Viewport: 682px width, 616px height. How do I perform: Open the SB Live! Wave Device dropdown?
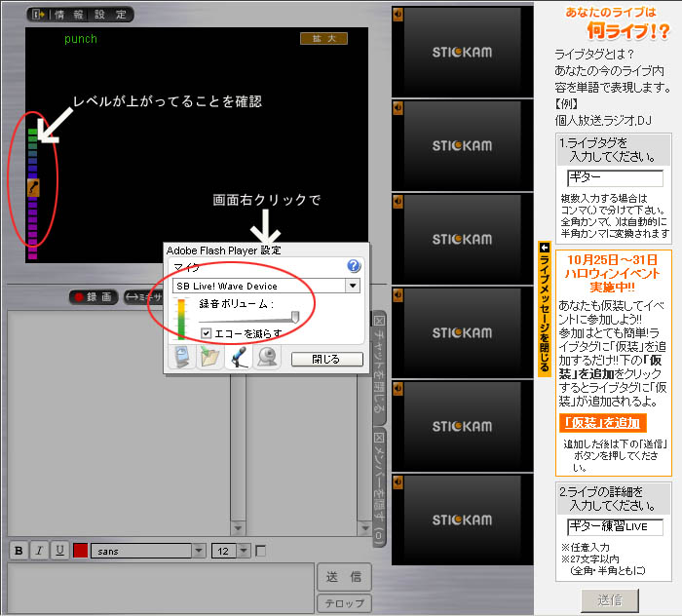353,286
